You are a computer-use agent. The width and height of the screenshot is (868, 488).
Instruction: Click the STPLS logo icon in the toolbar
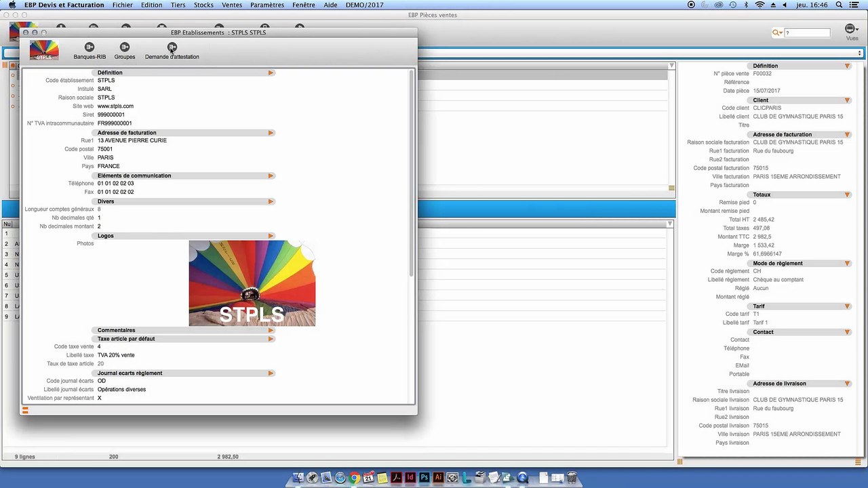tap(44, 50)
